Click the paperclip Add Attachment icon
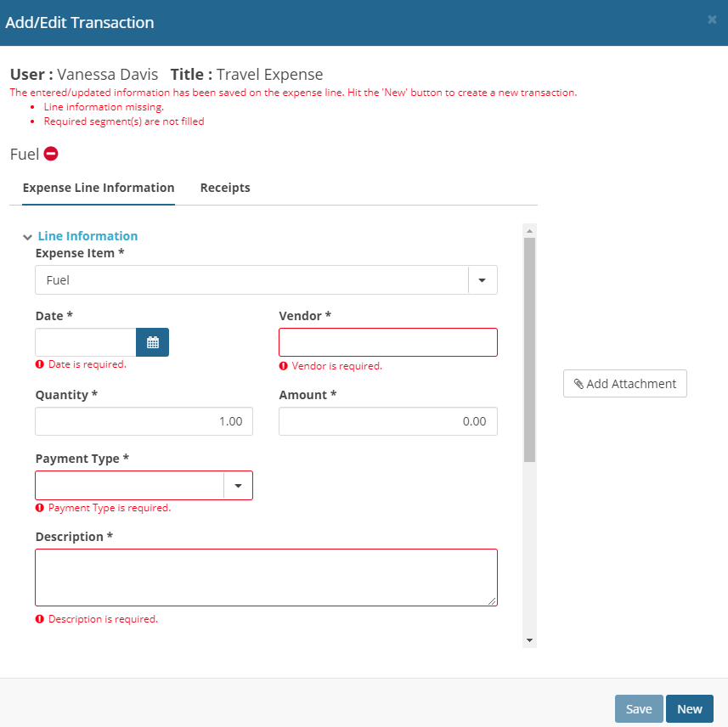 [x=581, y=383]
